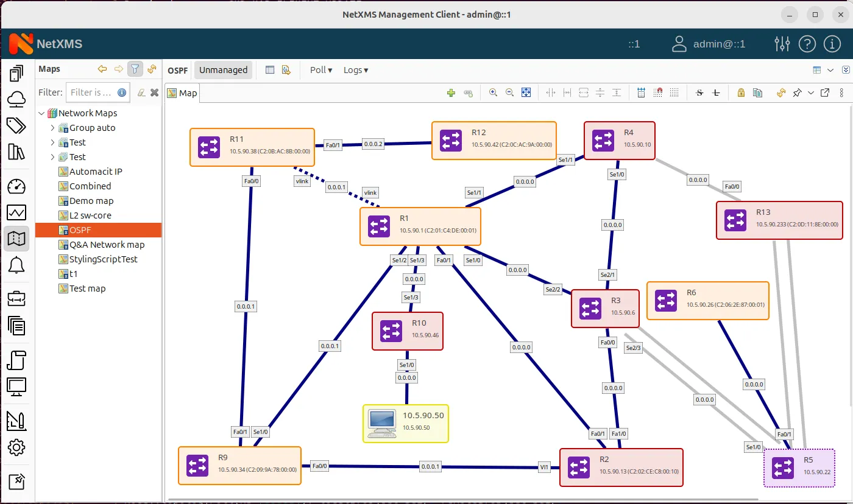Toggle the filter icon in the Maps panel
Screen dimensions: 853x504
pyautogui.click(x=135, y=69)
